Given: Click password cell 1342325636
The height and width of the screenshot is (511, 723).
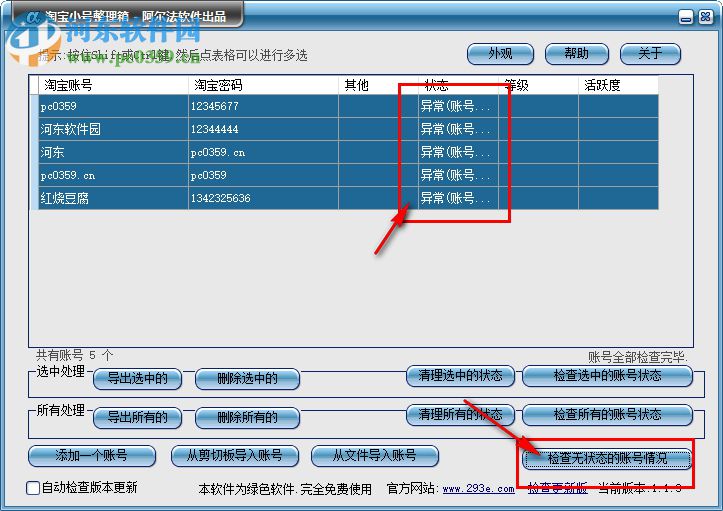Looking at the screenshot, I should point(263,198).
